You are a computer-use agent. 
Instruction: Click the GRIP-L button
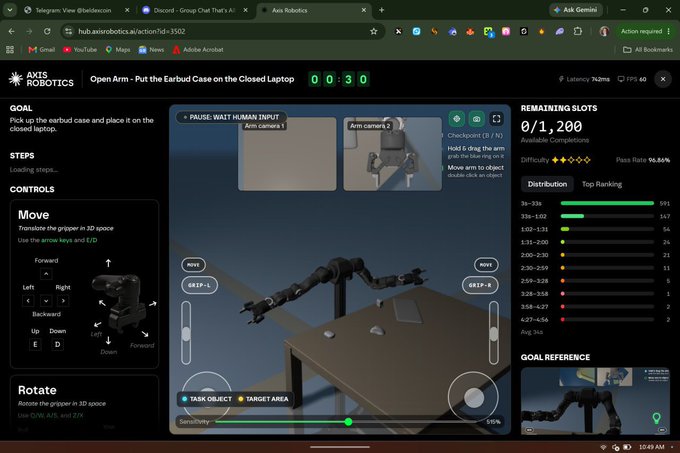coord(199,285)
